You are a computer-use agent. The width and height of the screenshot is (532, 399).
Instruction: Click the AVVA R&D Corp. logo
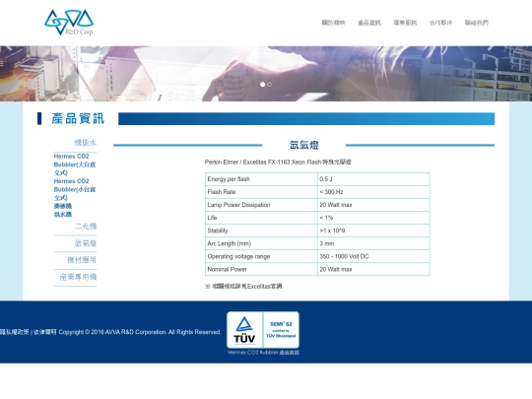[69, 22]
